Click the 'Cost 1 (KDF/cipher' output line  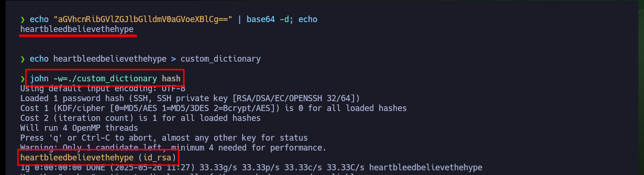click(x=214, y=108)
